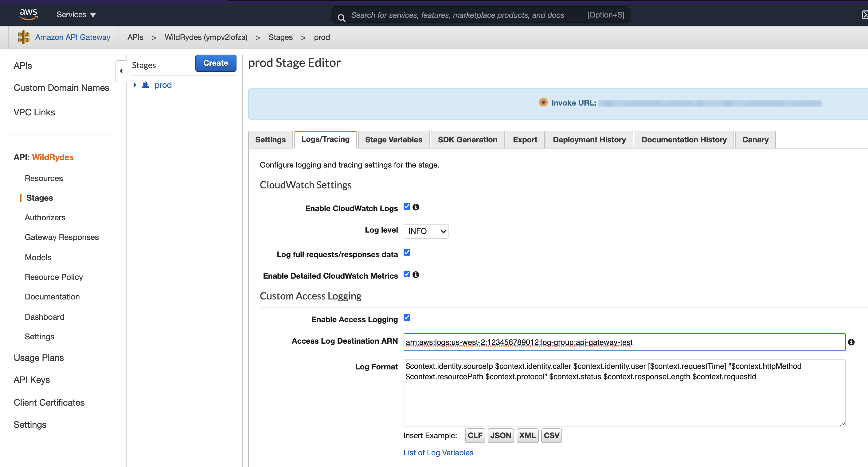Viewport: 868px width, 467px height.
Task: Click the CloudShell icon in top bar
Action: click(865, 15)
